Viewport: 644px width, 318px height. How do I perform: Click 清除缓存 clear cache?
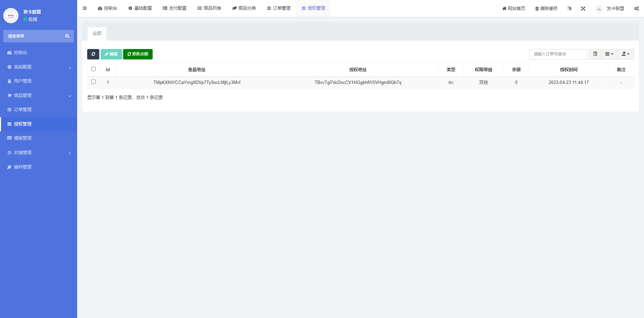[x=546, y=8]
